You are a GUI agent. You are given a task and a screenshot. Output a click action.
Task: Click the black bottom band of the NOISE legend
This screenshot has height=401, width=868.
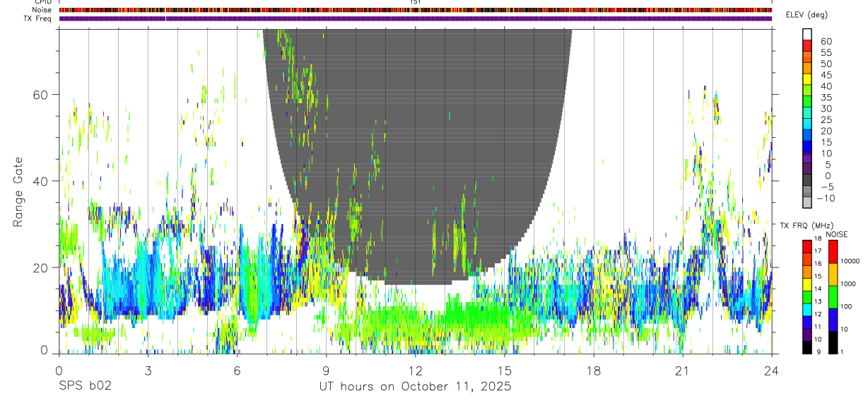click(832, 342)
